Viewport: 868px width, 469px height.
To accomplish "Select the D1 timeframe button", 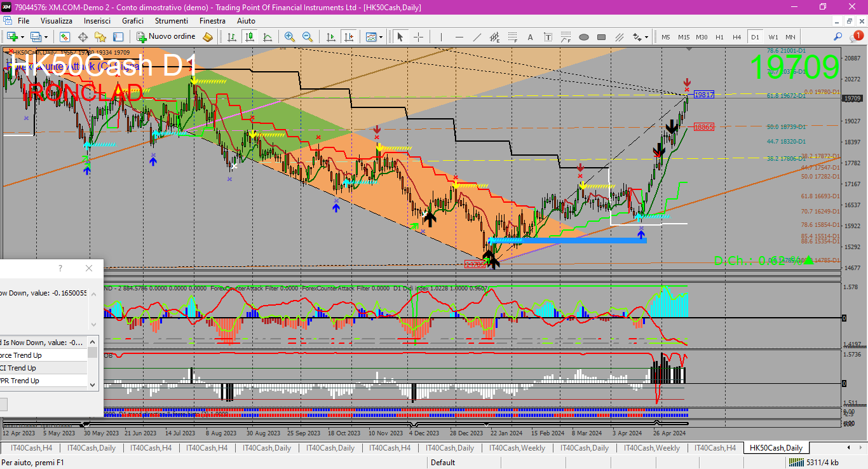I will [x=755, y=37].
